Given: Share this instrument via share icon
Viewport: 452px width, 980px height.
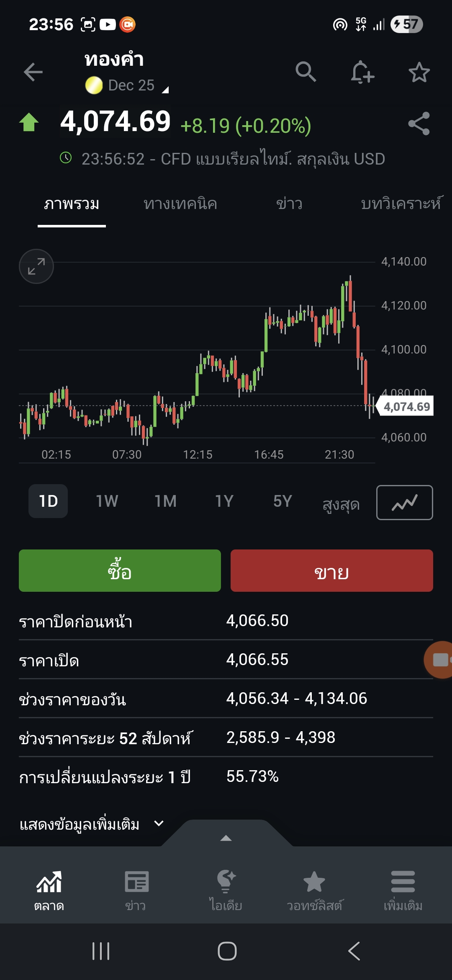Looking at the screenshot, I should click(419, 124).
